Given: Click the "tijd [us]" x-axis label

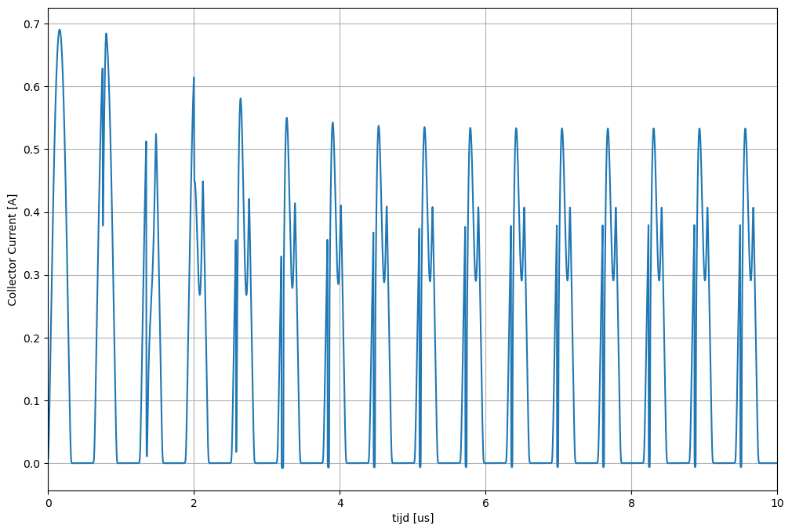Looking at the screenshot, I should 412,519.
